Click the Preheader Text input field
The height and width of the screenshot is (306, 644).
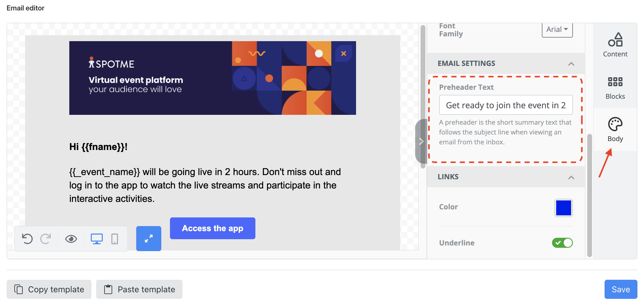click(506, 105)
